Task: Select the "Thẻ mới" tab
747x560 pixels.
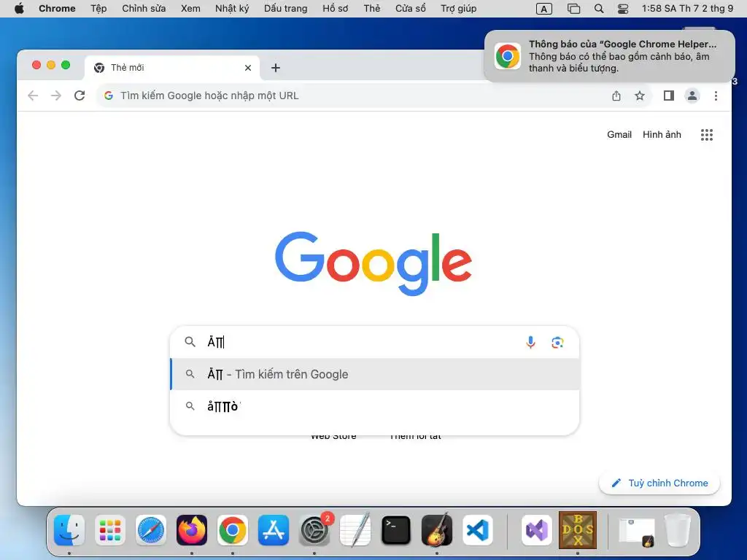Action: pyautogui.click(x=172, y=68)
